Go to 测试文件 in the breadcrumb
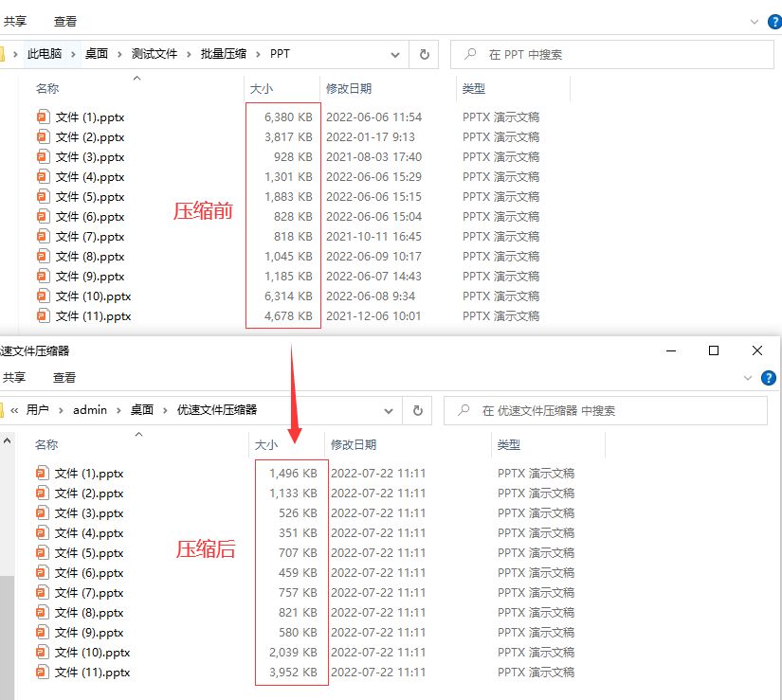 [155, 54]
